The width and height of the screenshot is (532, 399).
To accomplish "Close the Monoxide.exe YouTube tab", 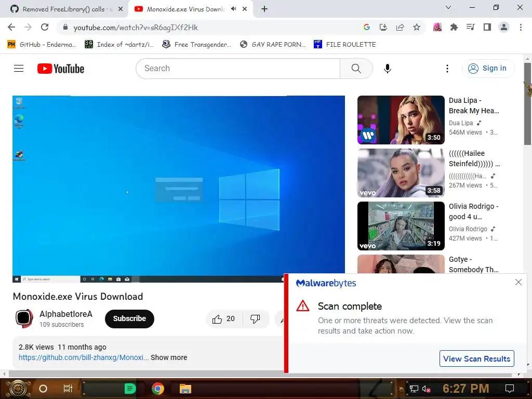I will tap(245, 9).
